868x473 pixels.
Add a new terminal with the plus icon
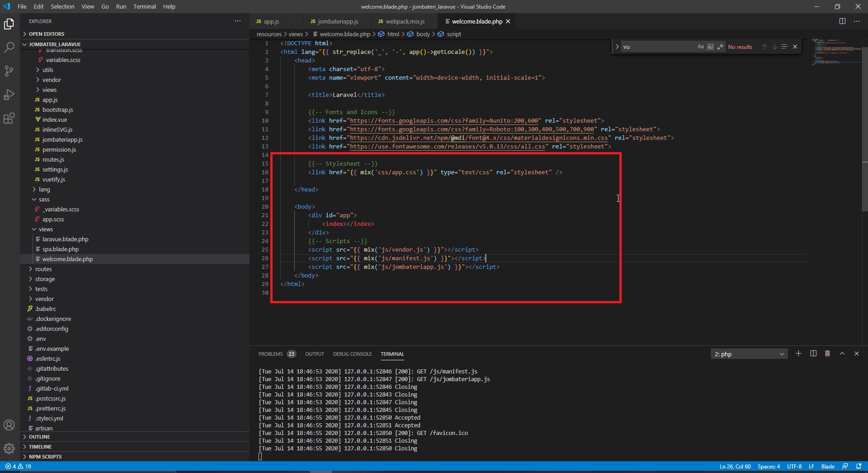(798, 354)
